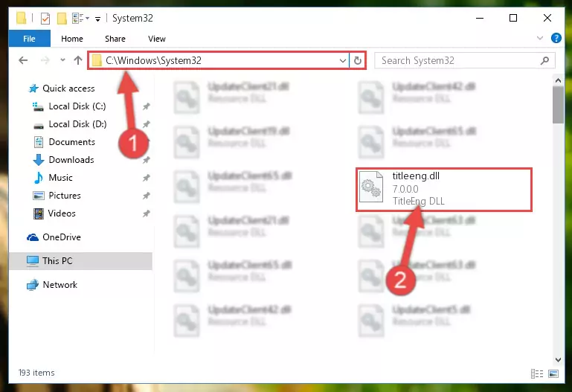The image size is (572, 392).
Task: Click the pin icon beside Videos
Action: [147, 213]
